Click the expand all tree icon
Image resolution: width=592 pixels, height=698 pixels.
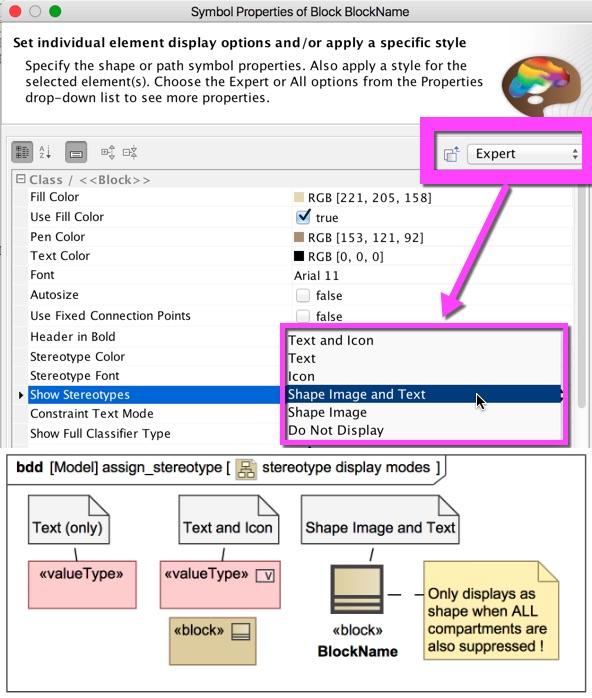tap(108, 153)
